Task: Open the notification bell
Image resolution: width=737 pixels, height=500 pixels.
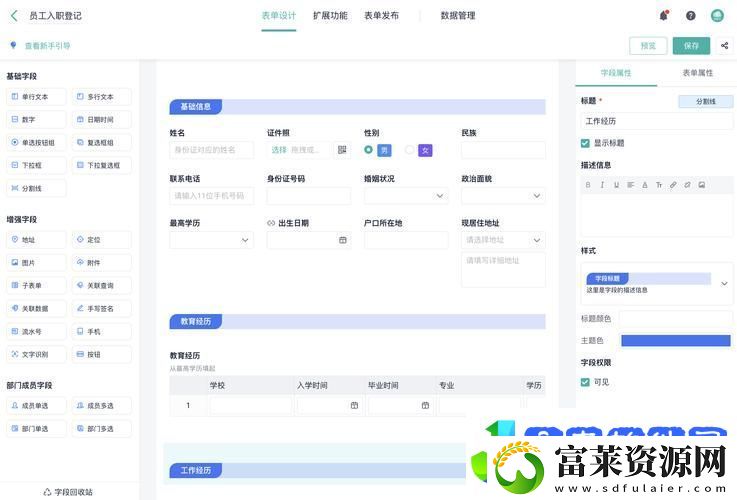Action: coord(664,16)
